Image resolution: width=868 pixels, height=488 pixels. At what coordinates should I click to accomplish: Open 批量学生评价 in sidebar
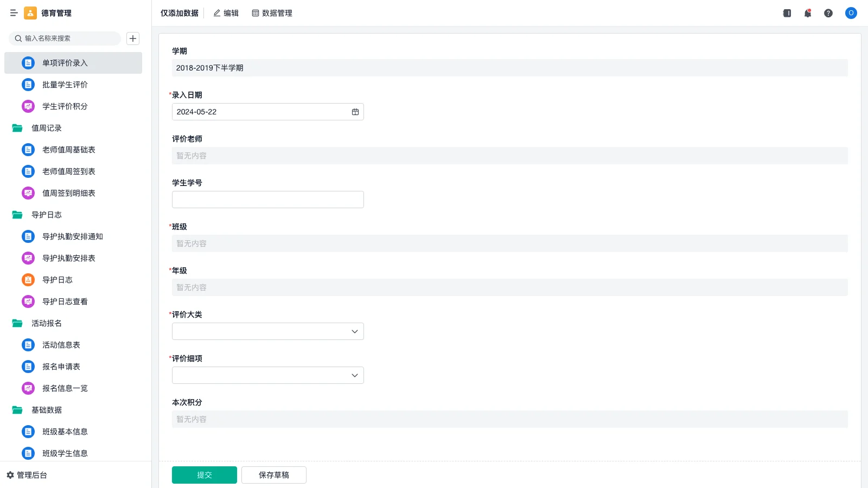pos(65,85)
